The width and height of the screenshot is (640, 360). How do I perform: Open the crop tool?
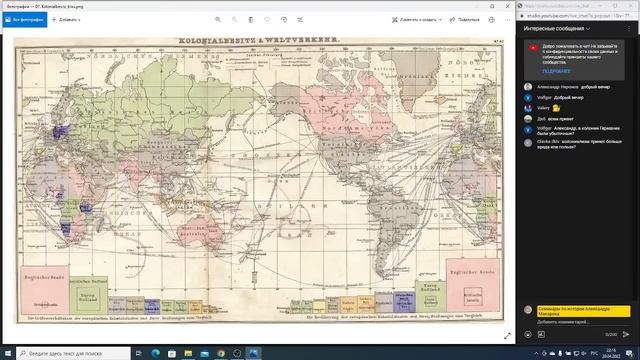tap(300, 20)
